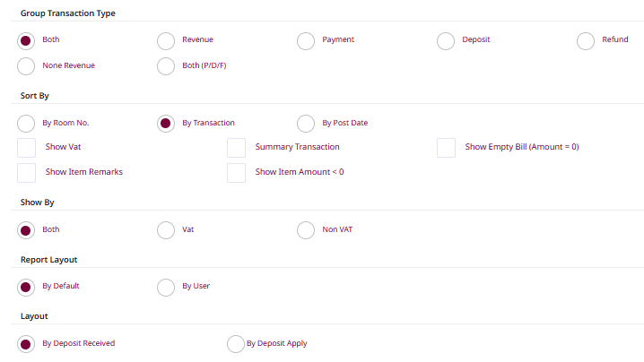Select By Deposit Received layout
Screen dimensions: 644x362
[26, 344]
